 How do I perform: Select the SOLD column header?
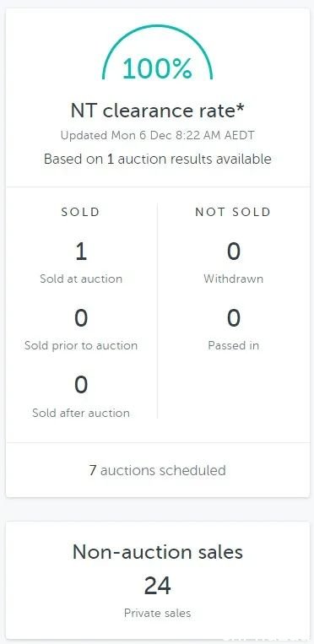(x=80, y=212)
